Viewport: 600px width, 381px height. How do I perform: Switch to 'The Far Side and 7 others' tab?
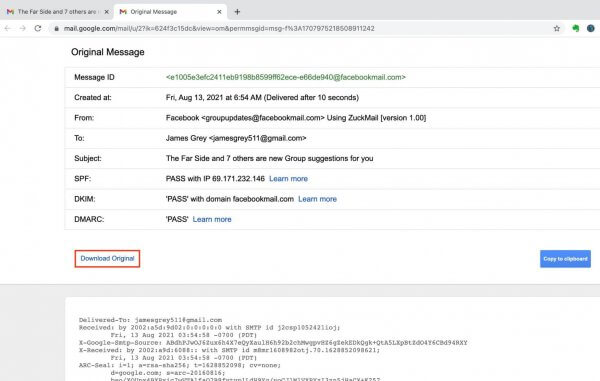click(57, 12)
